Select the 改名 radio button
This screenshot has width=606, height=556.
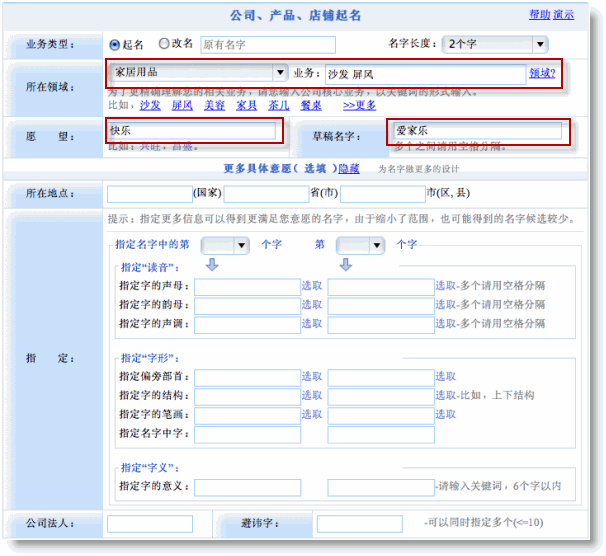tap(164, 44)
